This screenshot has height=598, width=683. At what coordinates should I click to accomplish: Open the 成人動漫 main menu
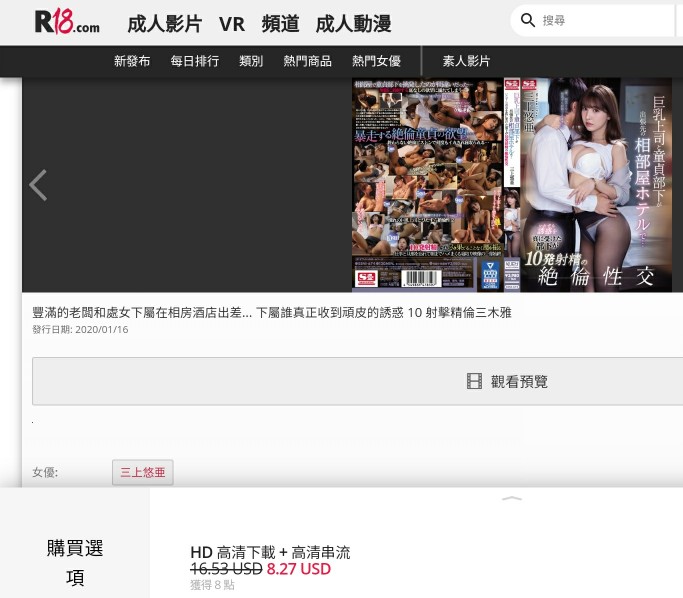[353, 24]
